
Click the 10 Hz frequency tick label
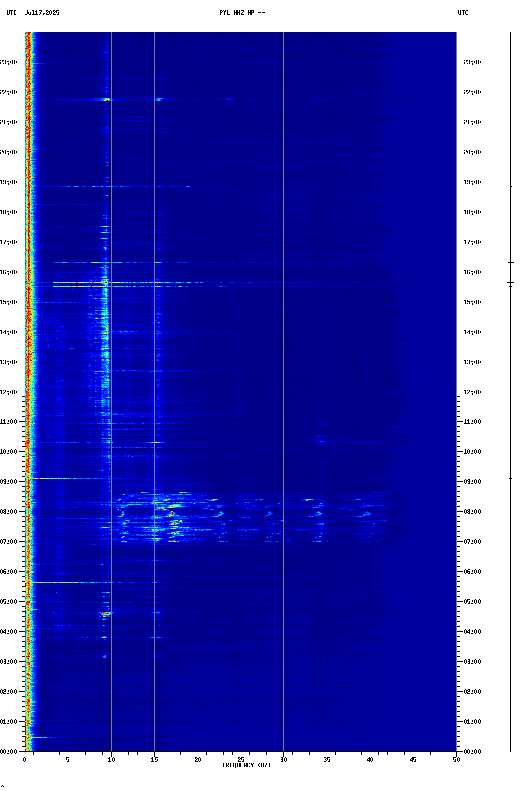(x=111, y=760)
